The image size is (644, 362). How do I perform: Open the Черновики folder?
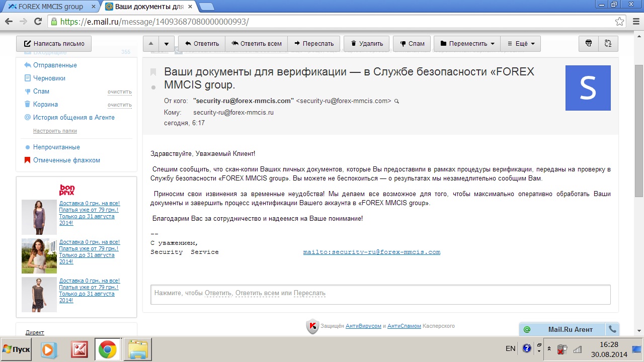49,78
